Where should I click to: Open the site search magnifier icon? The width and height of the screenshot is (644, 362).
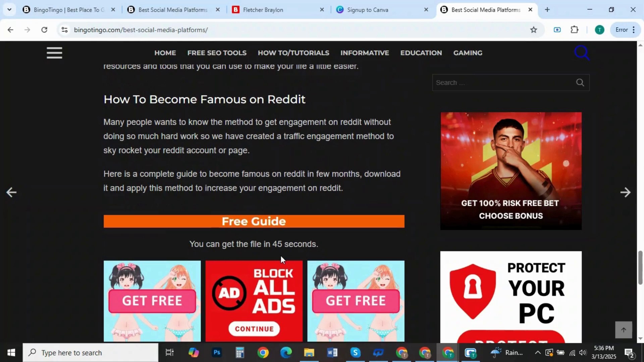tap(582, 53)
